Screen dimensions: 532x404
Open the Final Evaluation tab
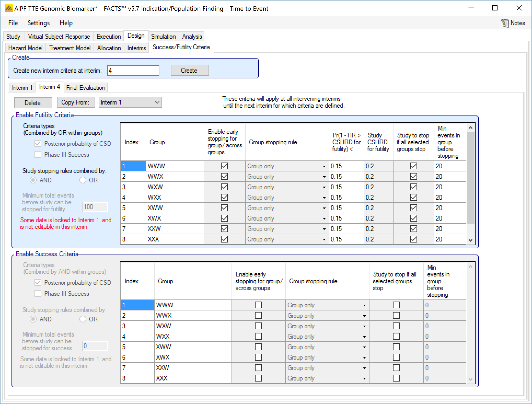pyautogui.click(x=86, y=88)
